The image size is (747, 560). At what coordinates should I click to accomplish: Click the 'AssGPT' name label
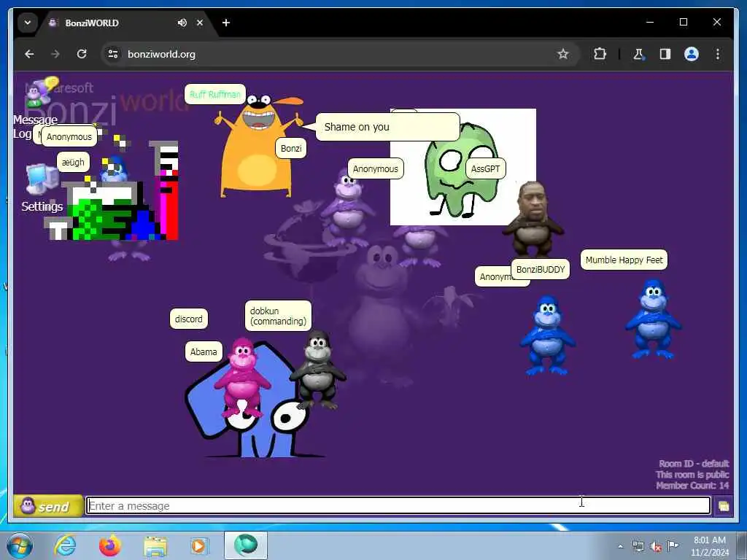485,168
